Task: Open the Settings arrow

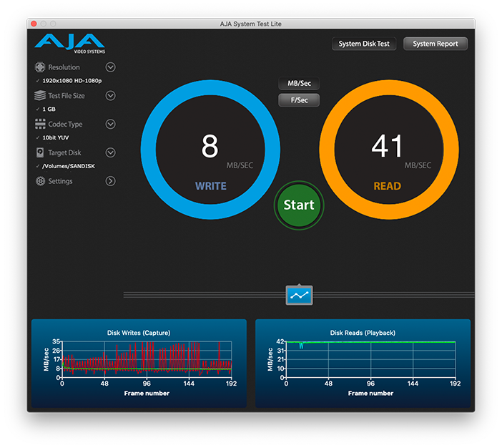Action: click(x=110, y=181)
